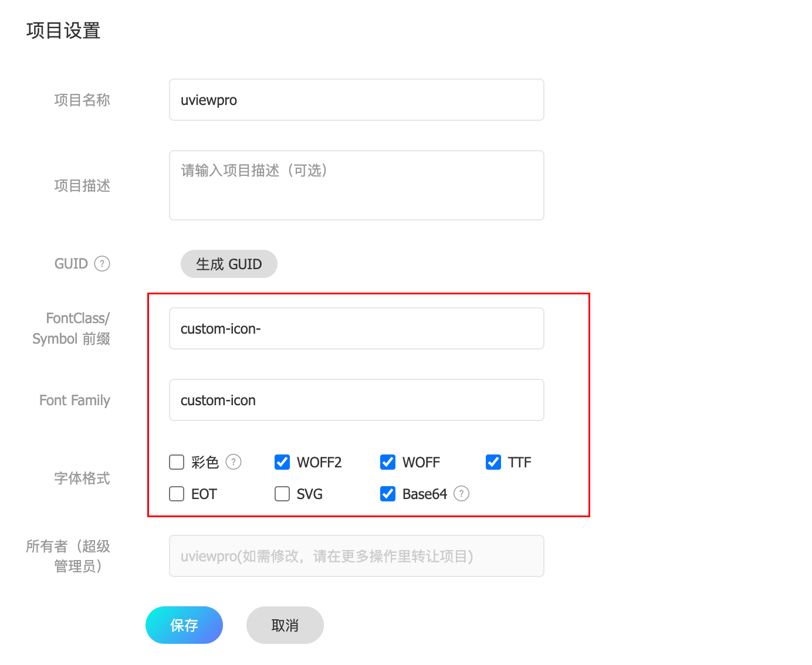
Task: Click the Font Family input field
Action: [x=356, y=400]
